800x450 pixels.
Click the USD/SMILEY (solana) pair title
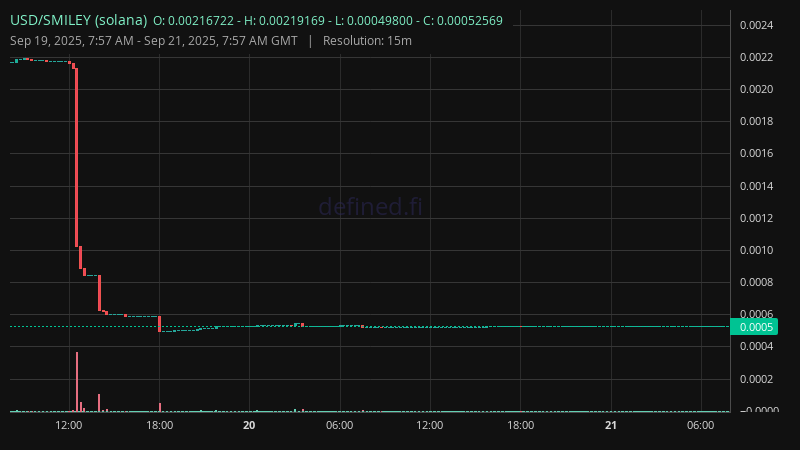(79, 20)
